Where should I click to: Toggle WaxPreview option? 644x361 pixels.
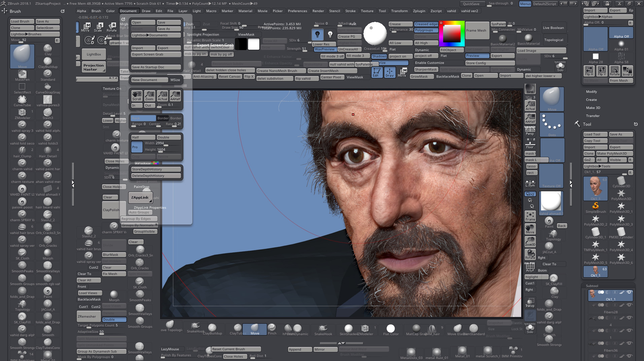tap(325, 49)
